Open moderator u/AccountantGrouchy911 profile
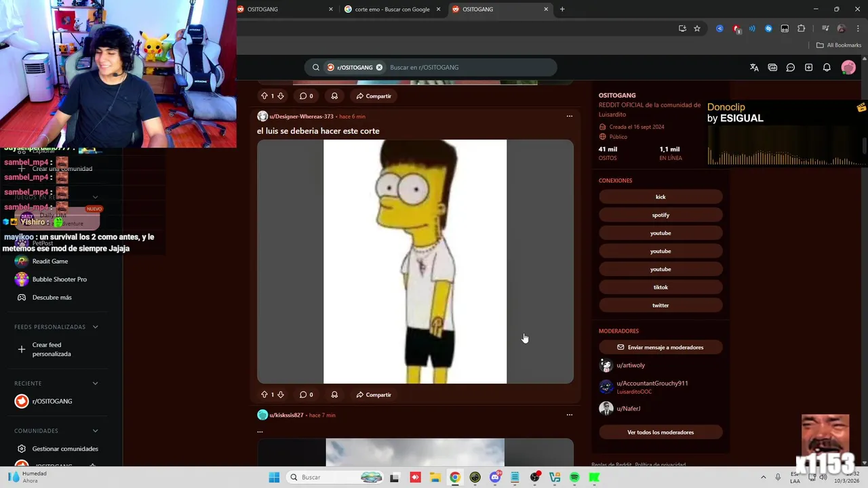 pos(652,384)
